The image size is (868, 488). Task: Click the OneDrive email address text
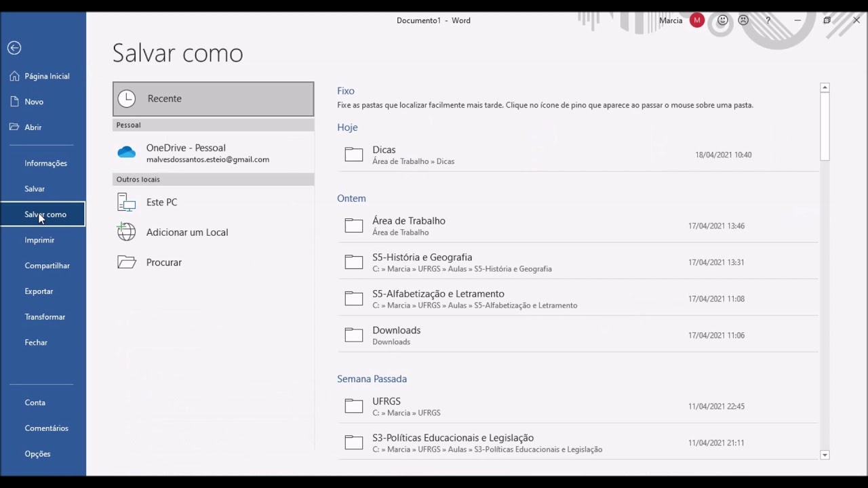[x=208, y=160]
